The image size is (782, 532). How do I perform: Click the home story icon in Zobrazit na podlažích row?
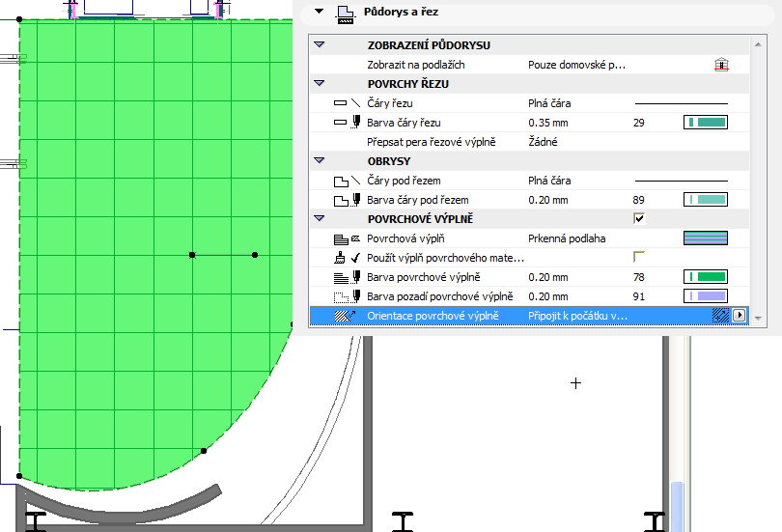[x=719, y=65]
